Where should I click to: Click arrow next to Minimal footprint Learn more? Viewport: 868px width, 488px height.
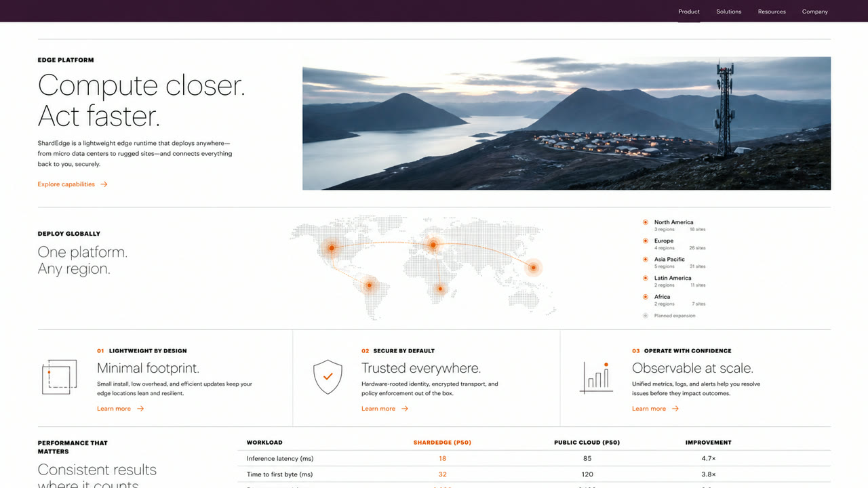[140, 409]
